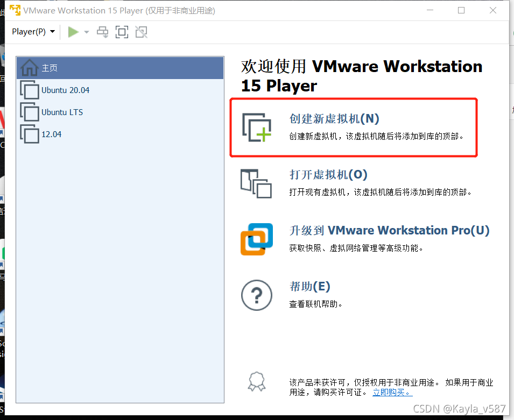
Task: Click 创建新虚拟机(N) link
Action: pos(334,119)
